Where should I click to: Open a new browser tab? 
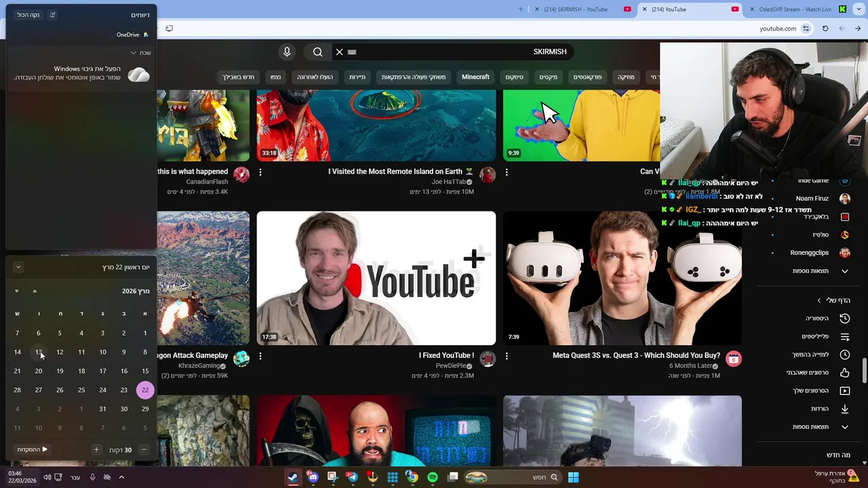point(521,9)
